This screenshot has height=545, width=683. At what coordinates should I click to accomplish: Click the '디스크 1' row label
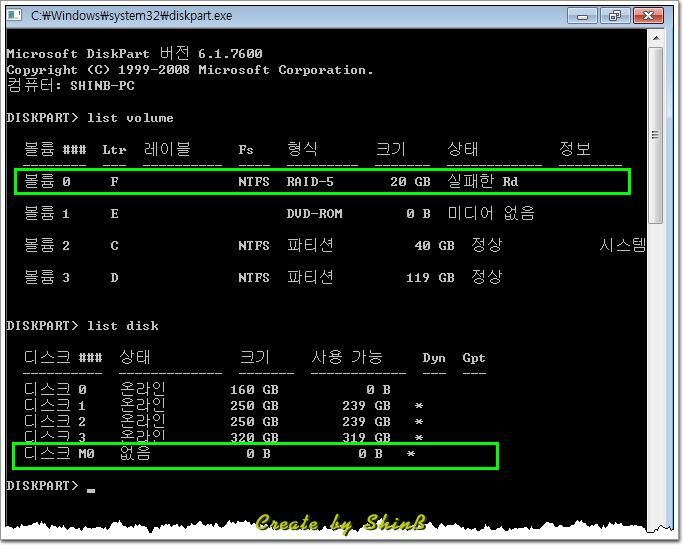(x=55, y=405)
